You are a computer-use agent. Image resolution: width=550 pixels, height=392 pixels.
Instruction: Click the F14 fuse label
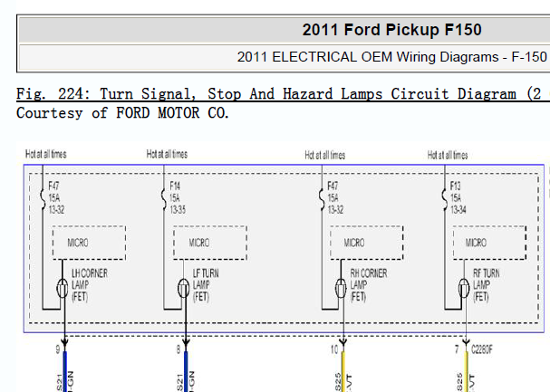(x=175, y=186)
